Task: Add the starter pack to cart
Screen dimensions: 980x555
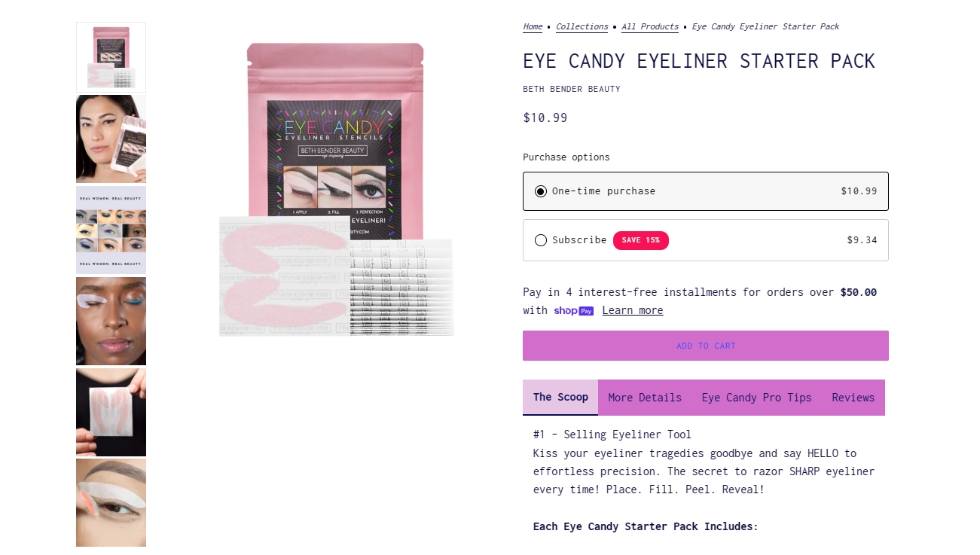Action: click(x=706, y=346)
